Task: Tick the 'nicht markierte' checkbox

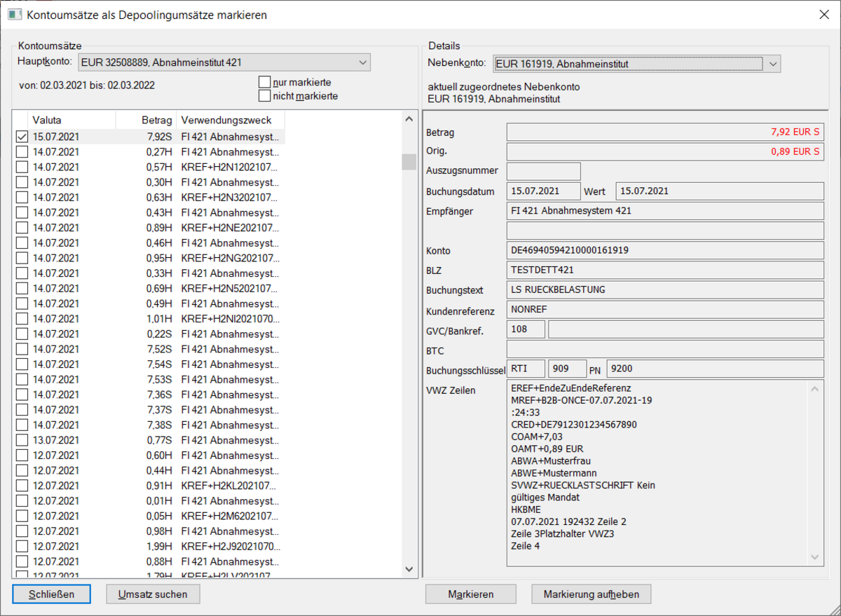Action: (x=265, y=95)
